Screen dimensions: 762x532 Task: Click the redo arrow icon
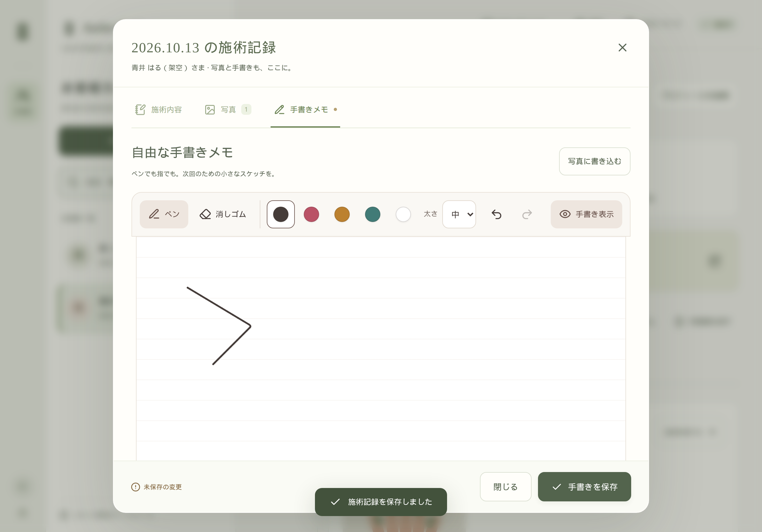pos(527,214)
